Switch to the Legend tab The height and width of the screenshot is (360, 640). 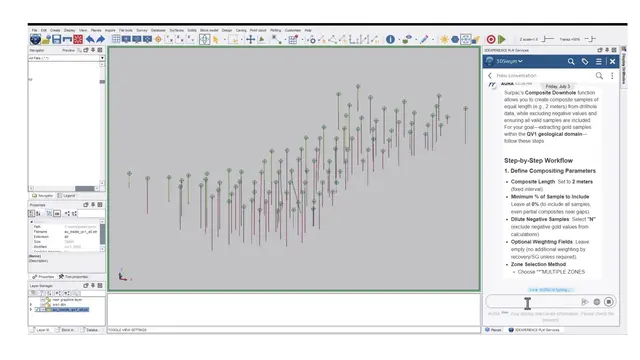point(67,196)
